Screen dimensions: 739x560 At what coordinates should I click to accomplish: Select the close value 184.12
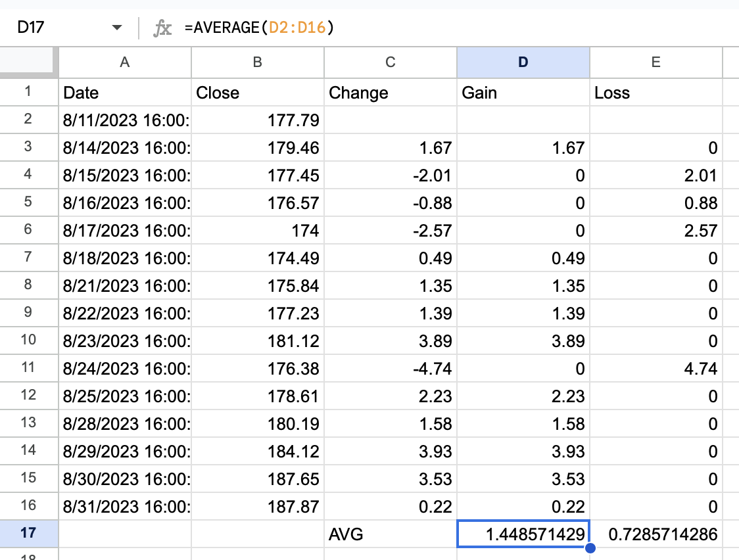(258, 451)
